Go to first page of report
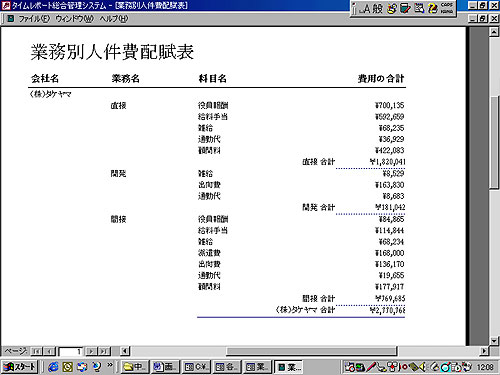500x375 pixels. tap(36, 351)
